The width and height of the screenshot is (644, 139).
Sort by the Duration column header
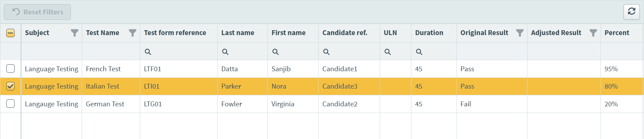(429, 33)
